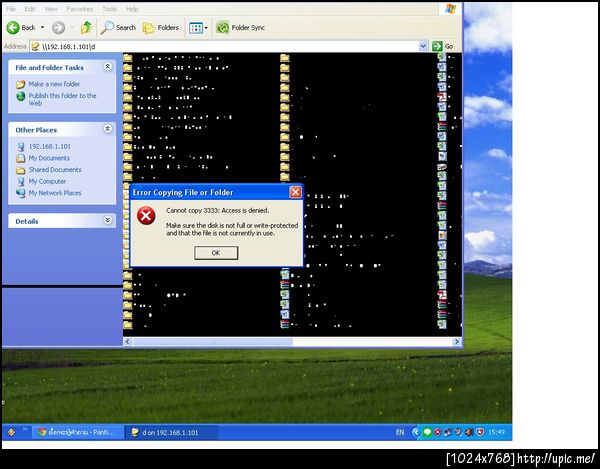Viewport: 600px width, 469px height.
Task: Toggle the Folders tree pane
Action: tap(161, 28)
